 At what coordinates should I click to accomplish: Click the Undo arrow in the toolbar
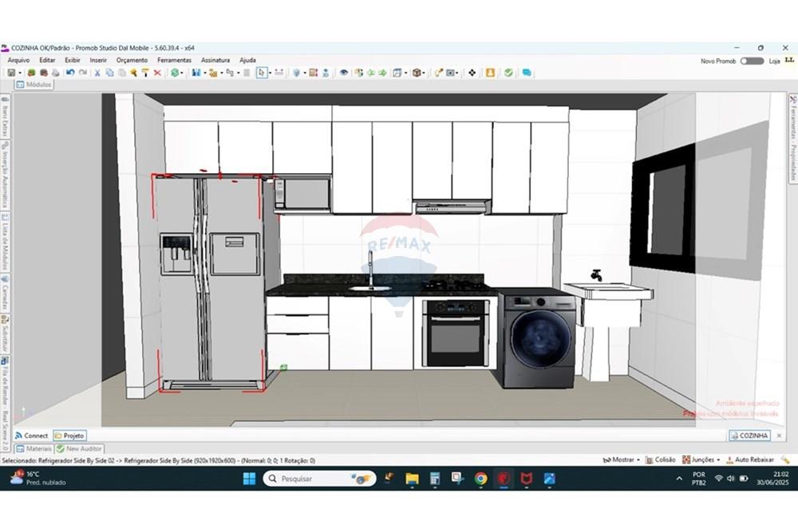[70, 73]
